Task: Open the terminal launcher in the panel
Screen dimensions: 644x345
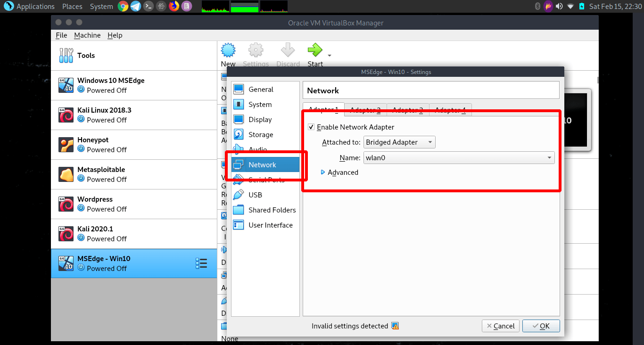Action: tap(149, 6)
